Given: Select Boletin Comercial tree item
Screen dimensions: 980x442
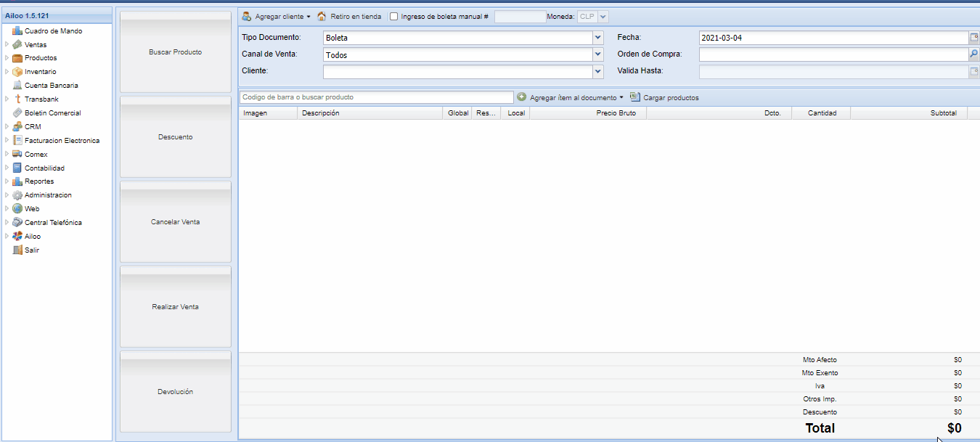Looking at the screenshot, I should tap(52, 113).
